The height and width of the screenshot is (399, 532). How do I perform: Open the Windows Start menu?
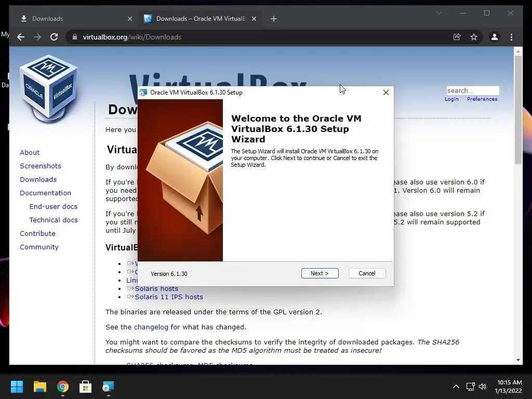click(x=17, y=387)
